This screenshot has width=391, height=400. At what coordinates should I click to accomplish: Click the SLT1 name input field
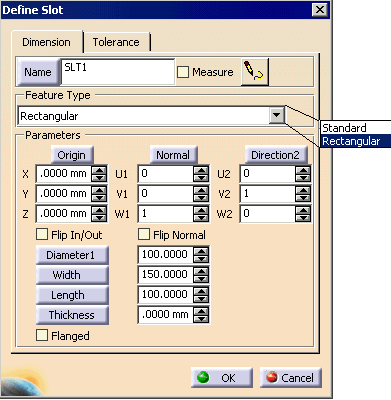pos(118,72)
